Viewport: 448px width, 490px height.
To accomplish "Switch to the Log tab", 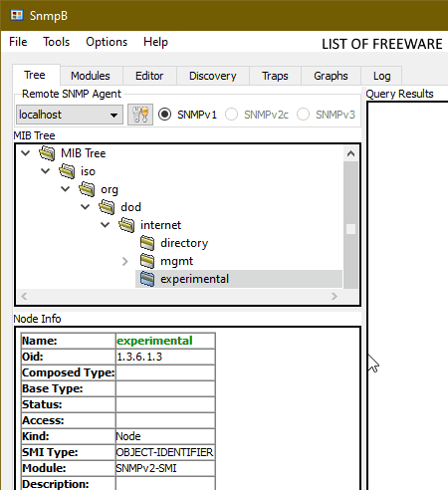I will point(381,76).
